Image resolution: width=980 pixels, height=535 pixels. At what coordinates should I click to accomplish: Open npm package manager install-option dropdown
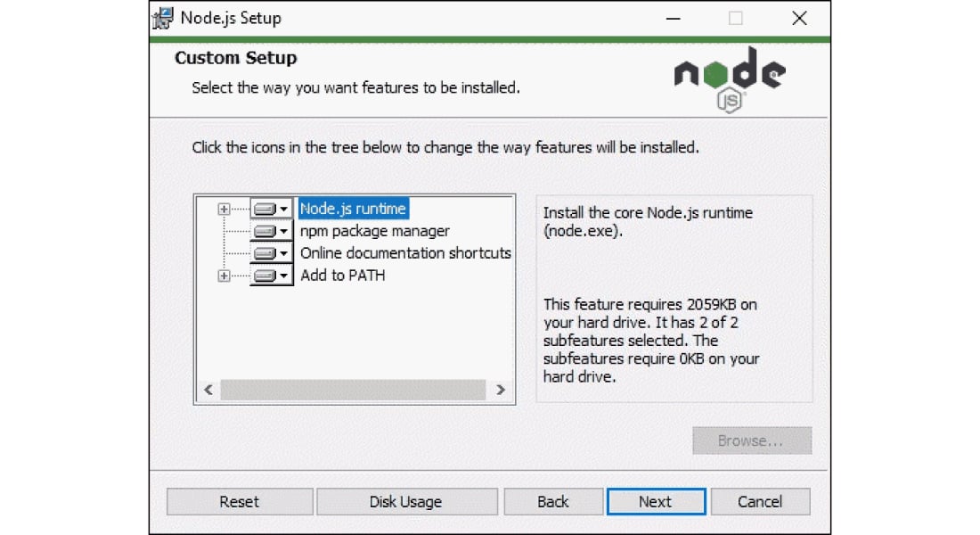(x=271, y=232)
